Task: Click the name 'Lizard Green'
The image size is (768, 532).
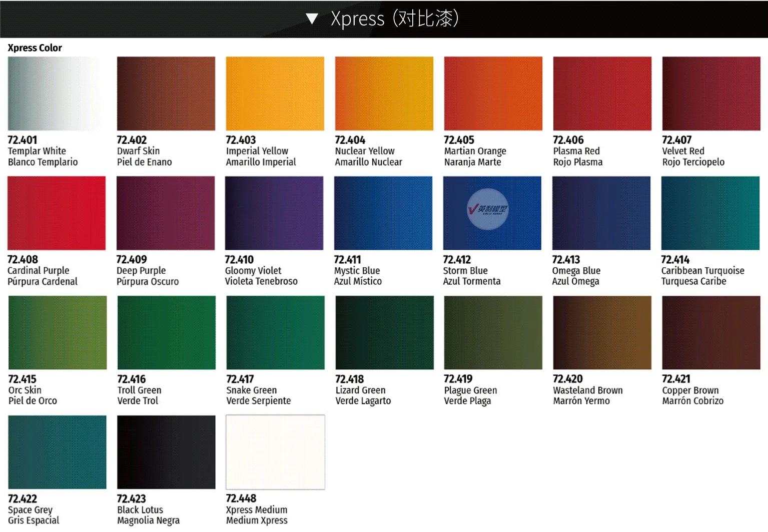Action: click(361, 390)
